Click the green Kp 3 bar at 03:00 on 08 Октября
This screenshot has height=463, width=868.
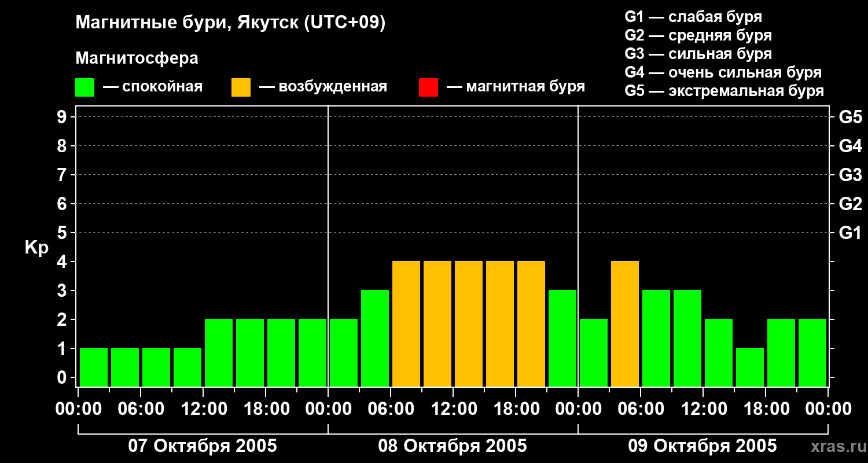click(x=375, y=338)
